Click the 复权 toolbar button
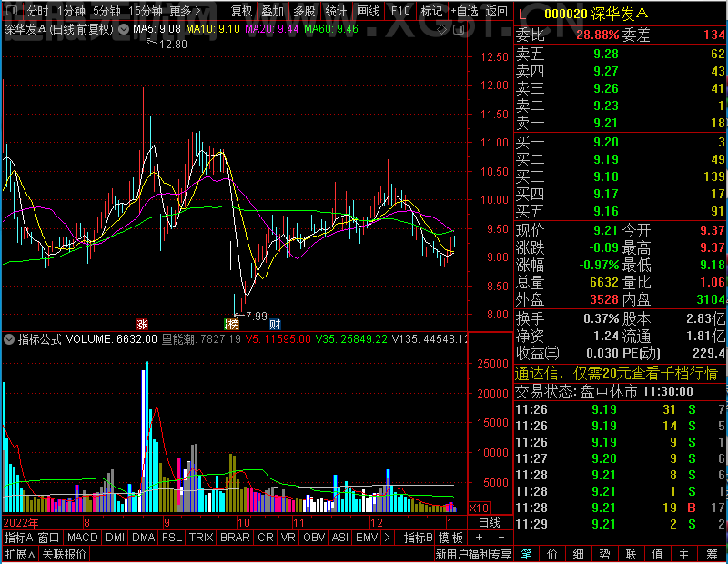728x564 pixels. point(241,11)
